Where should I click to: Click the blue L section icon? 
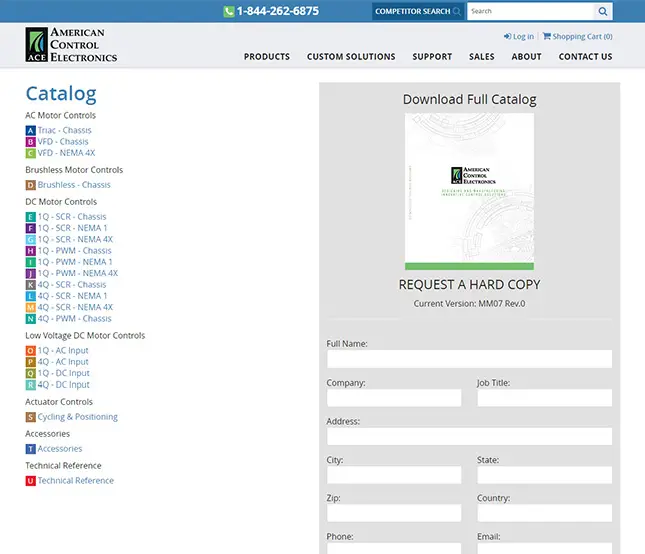click(30, 296)
